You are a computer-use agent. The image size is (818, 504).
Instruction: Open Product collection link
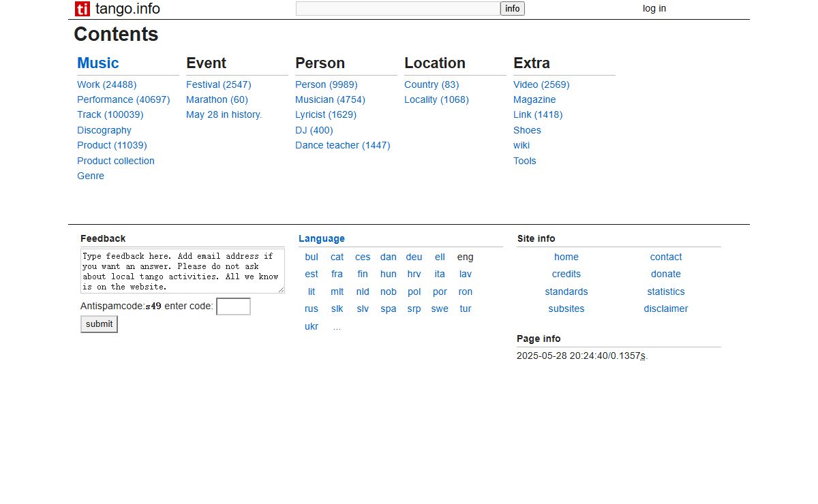[116, 161]
